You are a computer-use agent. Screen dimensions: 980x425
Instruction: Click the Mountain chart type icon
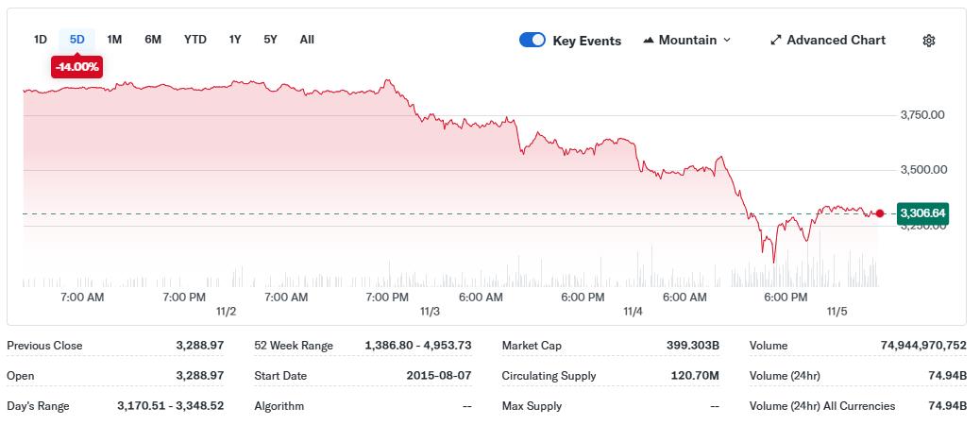click(649, 41)
